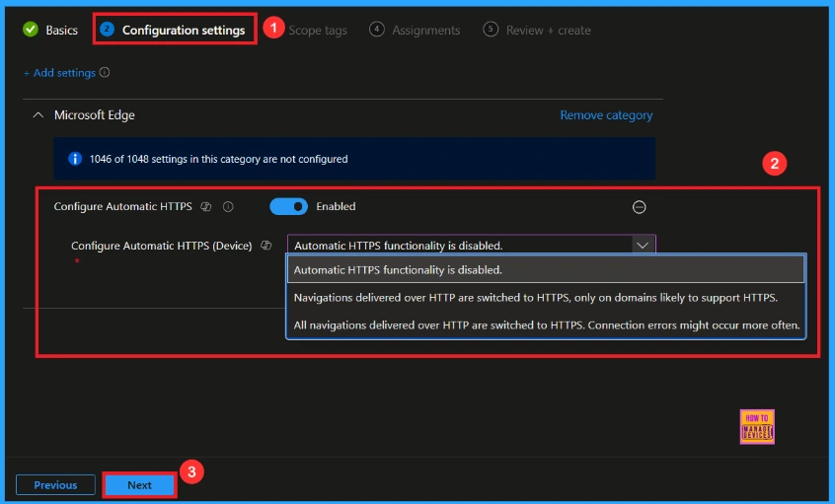This screenshot has width=835, height=504.
Task: Select option for domains likely to support HTTPS
Action: click(546, 298)
